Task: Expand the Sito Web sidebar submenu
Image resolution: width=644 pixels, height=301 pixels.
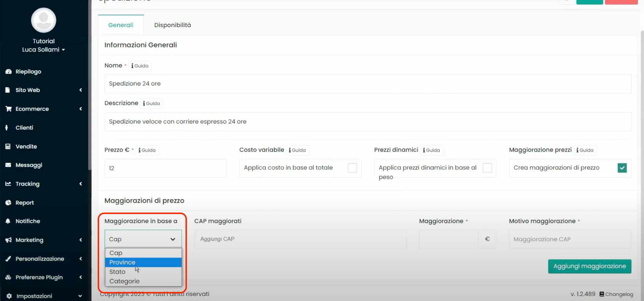Action: coord(44,90)
